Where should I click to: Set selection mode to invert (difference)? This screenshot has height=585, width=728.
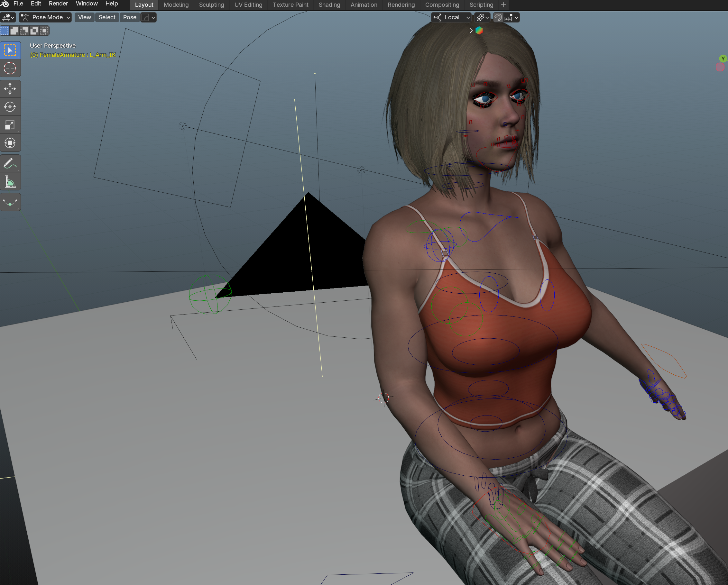click(34, 31)
